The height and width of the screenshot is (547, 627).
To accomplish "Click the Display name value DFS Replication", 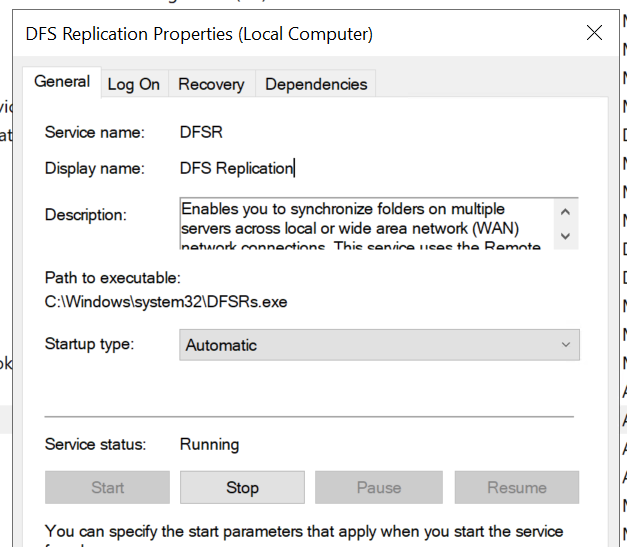I will (x=237, y=168).
